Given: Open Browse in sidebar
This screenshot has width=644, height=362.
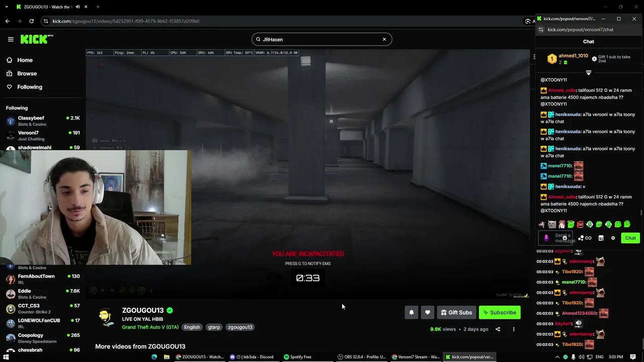Looking at the screenshot, I should (x=21, y=73).
